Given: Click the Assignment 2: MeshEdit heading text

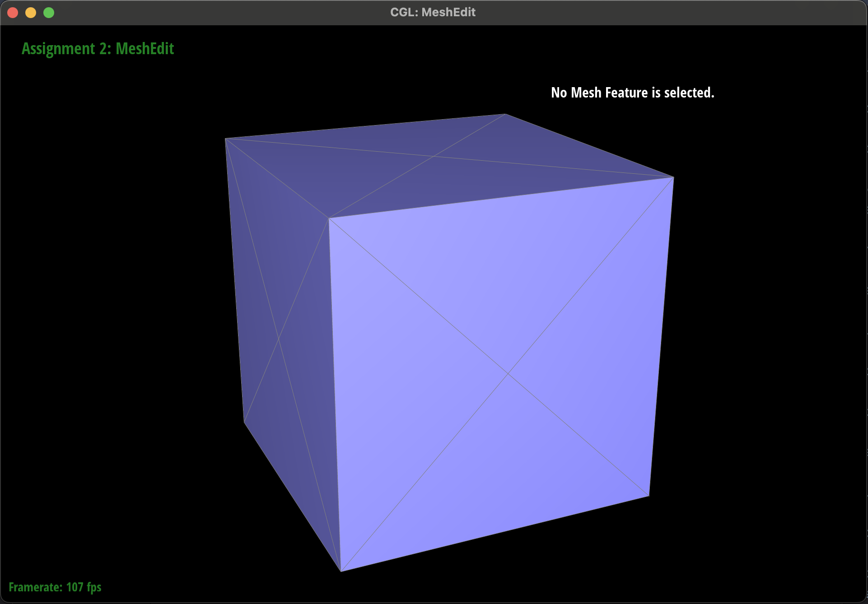Looking at the screenshot, I should [98, 49].
